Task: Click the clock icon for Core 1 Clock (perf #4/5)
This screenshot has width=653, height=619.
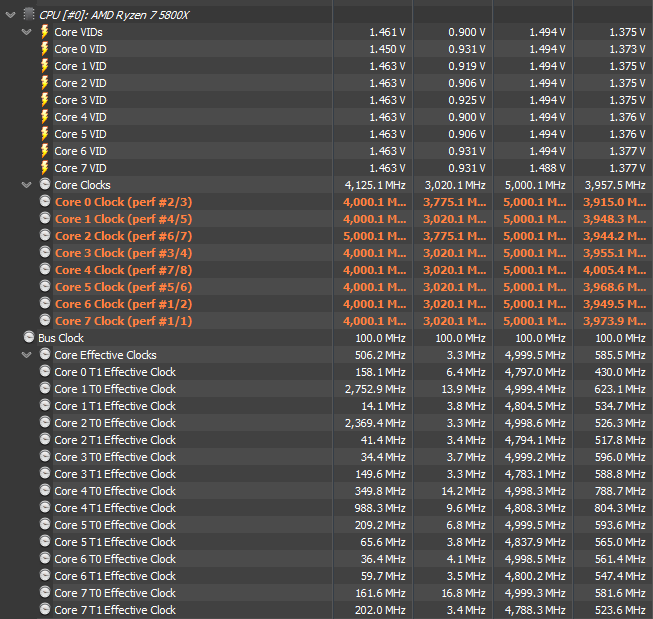Action: point(45,218)
